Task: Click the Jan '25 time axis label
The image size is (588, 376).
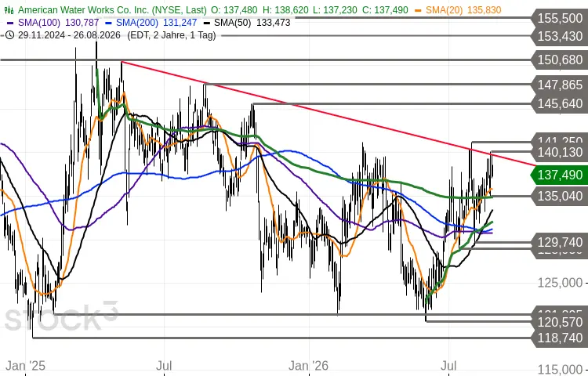Action: tap(26, 366)
